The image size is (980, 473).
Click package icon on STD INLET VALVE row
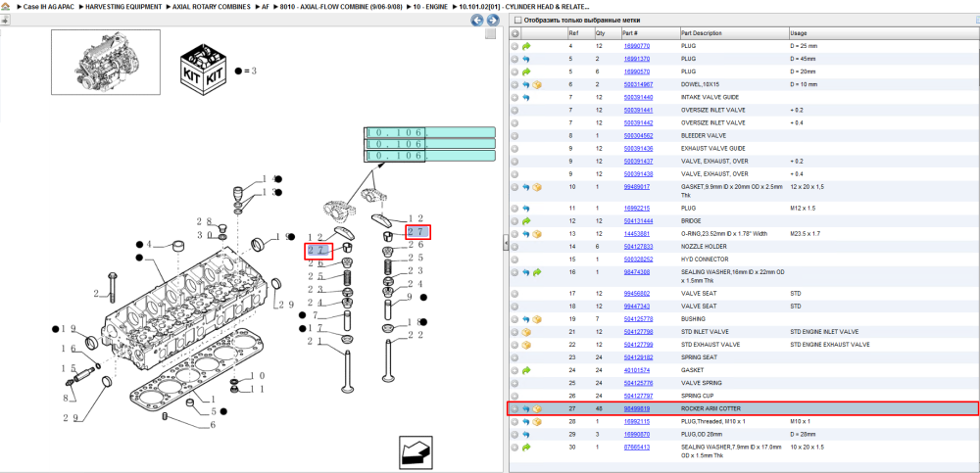tap(526, 332)
